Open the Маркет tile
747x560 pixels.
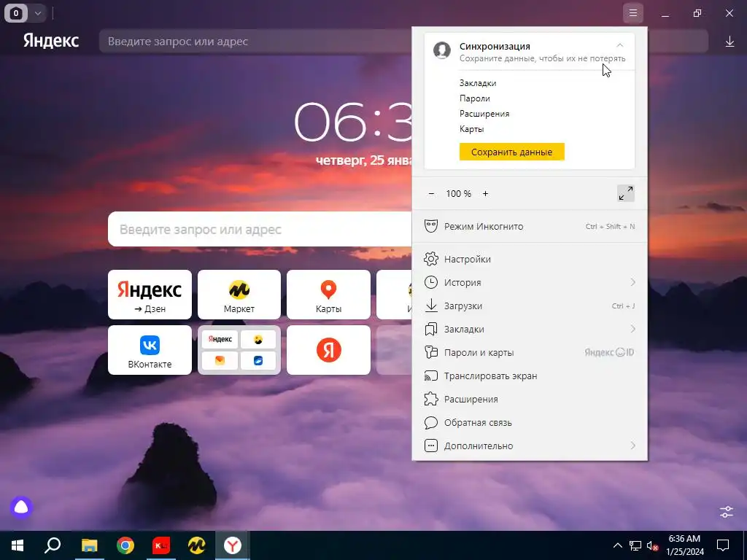[239, 295]
